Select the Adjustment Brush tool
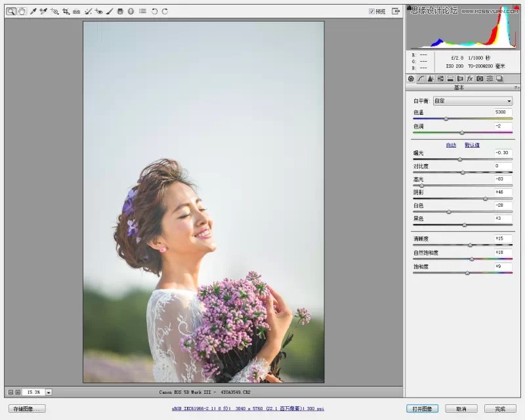The image size is (525, 420). coord(110,11)
